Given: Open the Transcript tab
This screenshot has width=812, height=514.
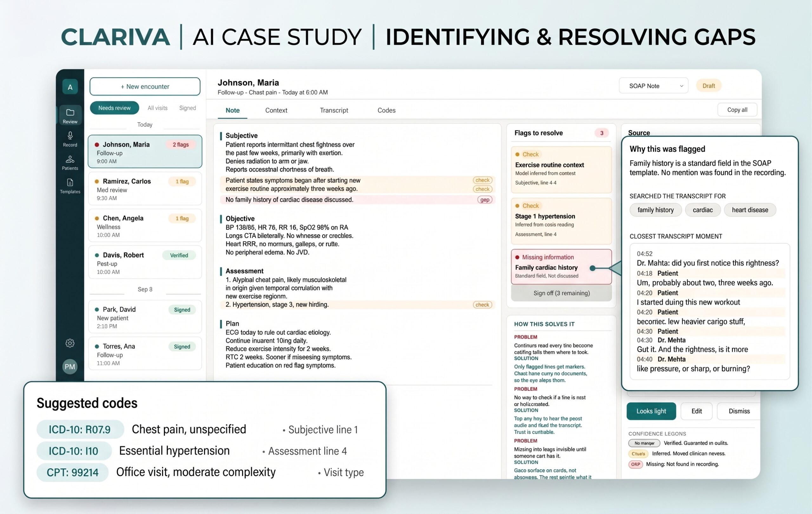Looking at the screenshot, I should pyautogui.click(x=334, y=110).
